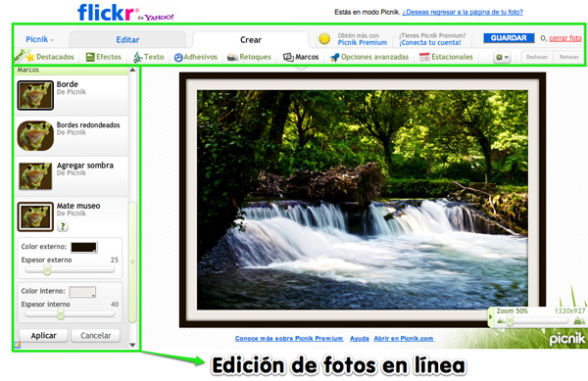Screen dimensions: 588x381
Task: Expand the Picnik menu dropdown
Action: [x=40, y=39]
